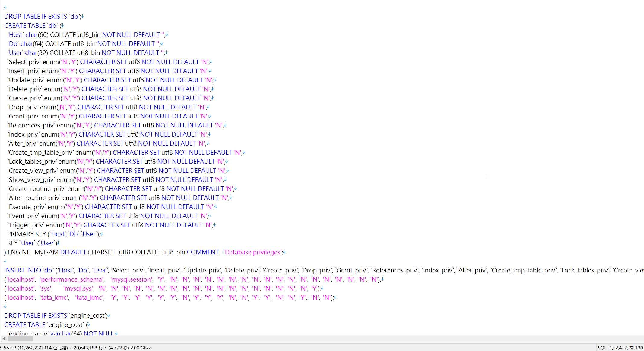Click the SQL language indicator in status bar

pyautogui.click(x=602, y=348)
